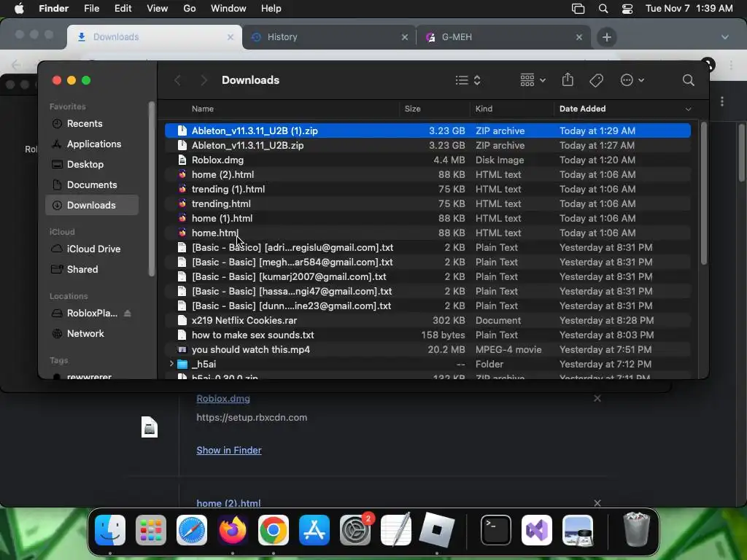
Task: Select Roblox.dmg in the Finder list
Action: 427,160
